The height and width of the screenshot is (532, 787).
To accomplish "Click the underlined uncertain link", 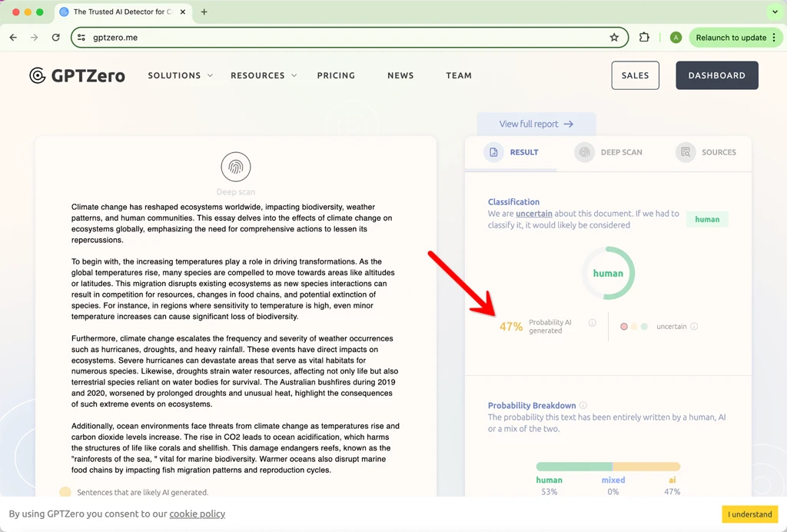I will tap(534, 213).
